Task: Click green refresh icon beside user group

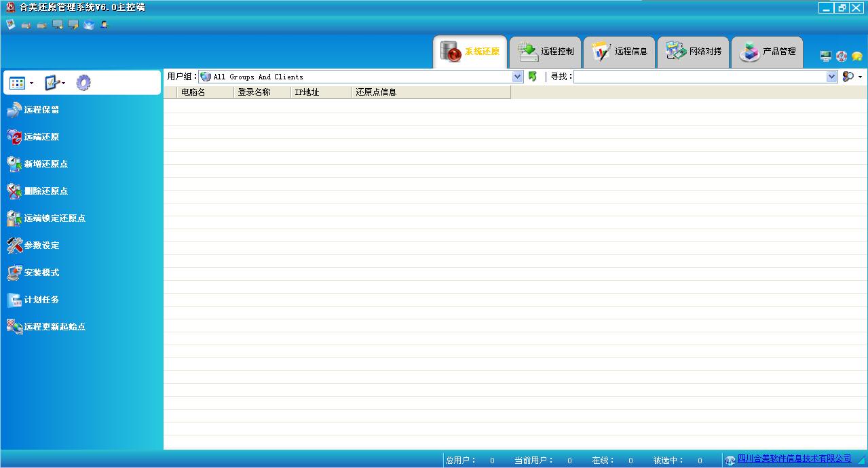Action: click(x=533, y=77)
